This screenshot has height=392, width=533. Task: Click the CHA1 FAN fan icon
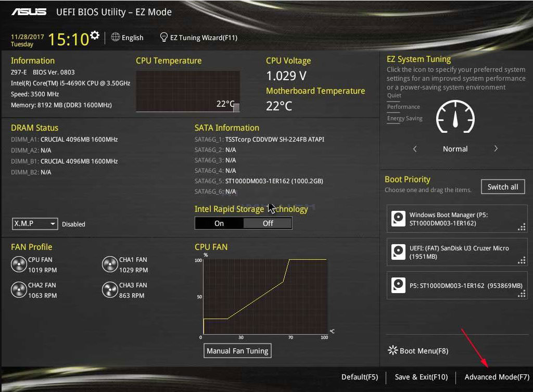point(110,264)
